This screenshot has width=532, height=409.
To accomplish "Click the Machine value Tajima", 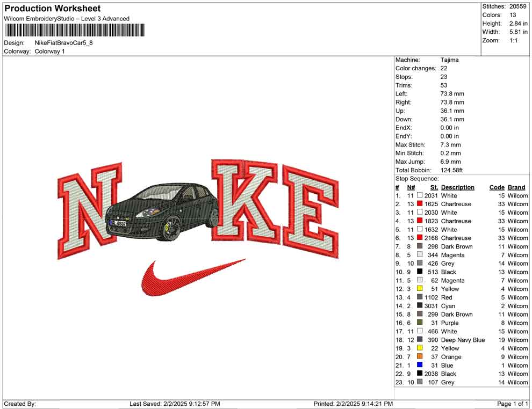I will (449, 60).
